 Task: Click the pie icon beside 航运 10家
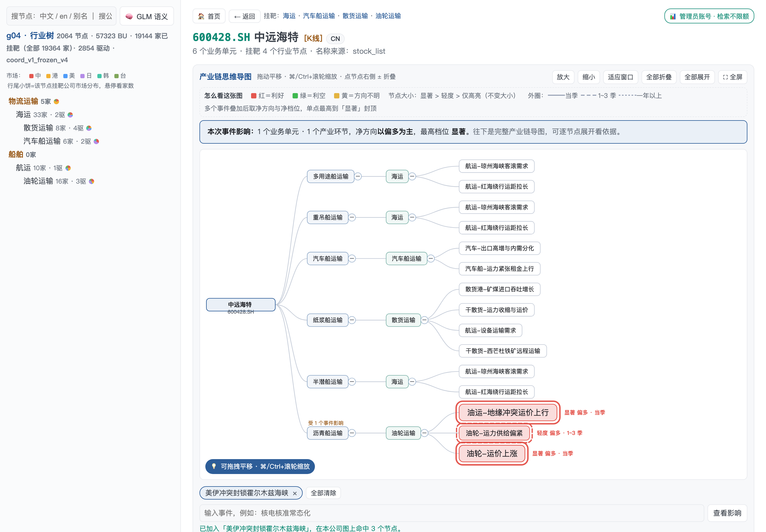(68, 168)
